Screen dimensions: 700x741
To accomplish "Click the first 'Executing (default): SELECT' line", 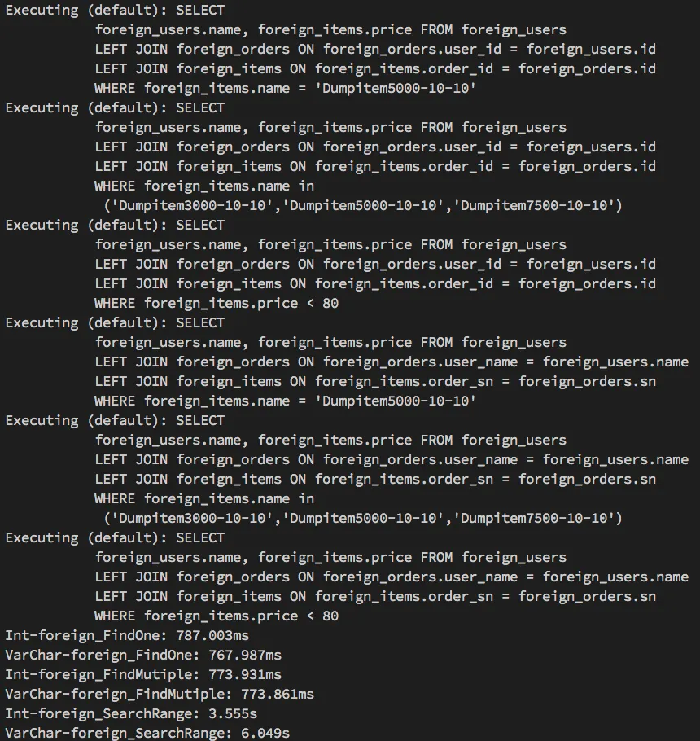I will point(115,11).
